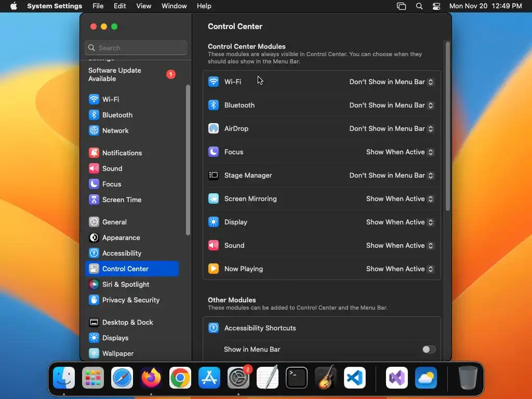Click the Control Center Modules heading
This screenshot has height=399, width=532.
point(246,46)
